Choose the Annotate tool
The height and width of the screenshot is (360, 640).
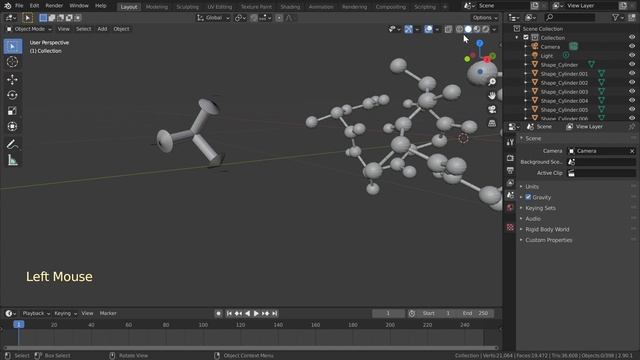(13, 144)
